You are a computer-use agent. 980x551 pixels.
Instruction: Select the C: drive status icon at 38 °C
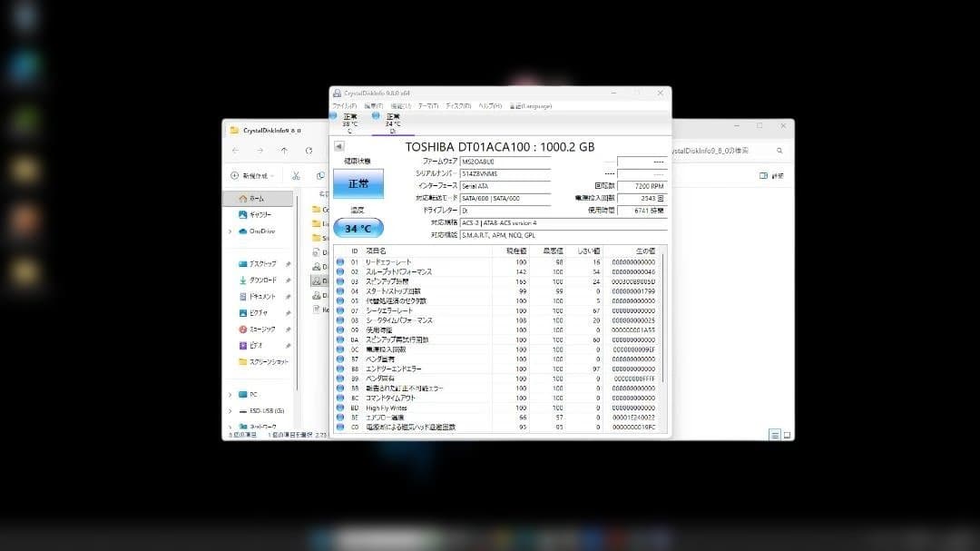pyautogui.click(x=333, y=115)
